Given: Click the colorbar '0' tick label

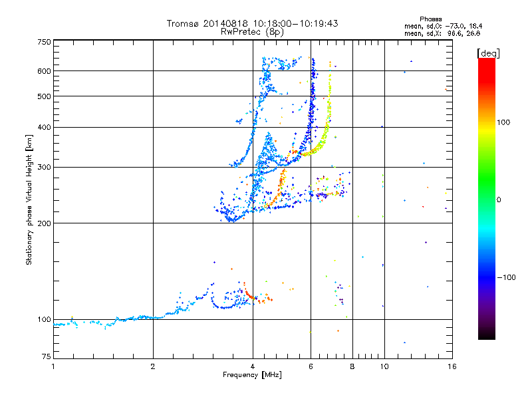Looking at the screenshot, I should 499,199.
